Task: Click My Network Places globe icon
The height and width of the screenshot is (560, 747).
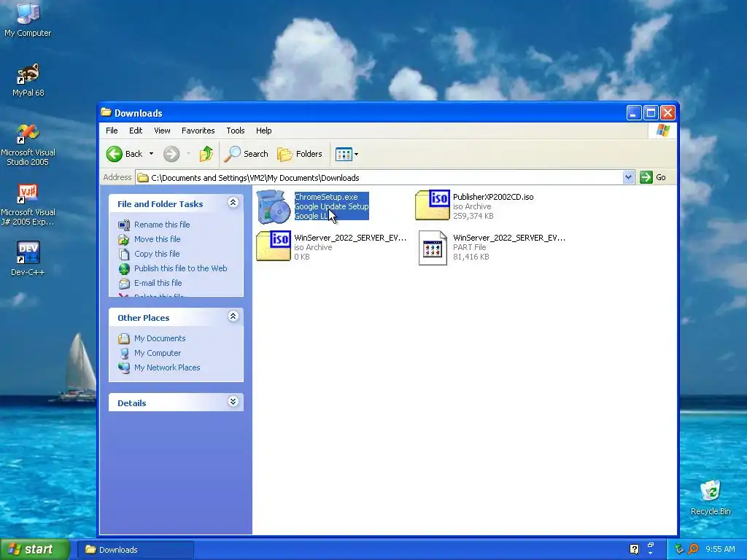Action: (124, 367)
